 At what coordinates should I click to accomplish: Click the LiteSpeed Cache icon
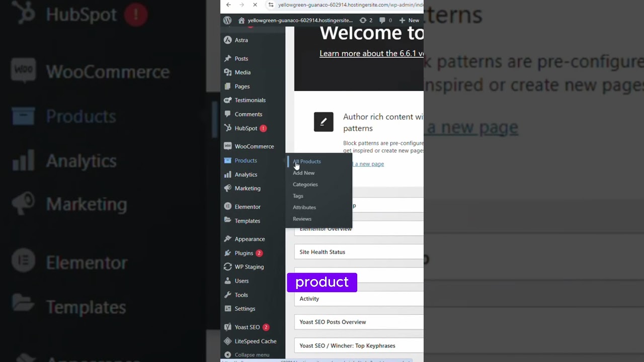(x=228, y=341)
